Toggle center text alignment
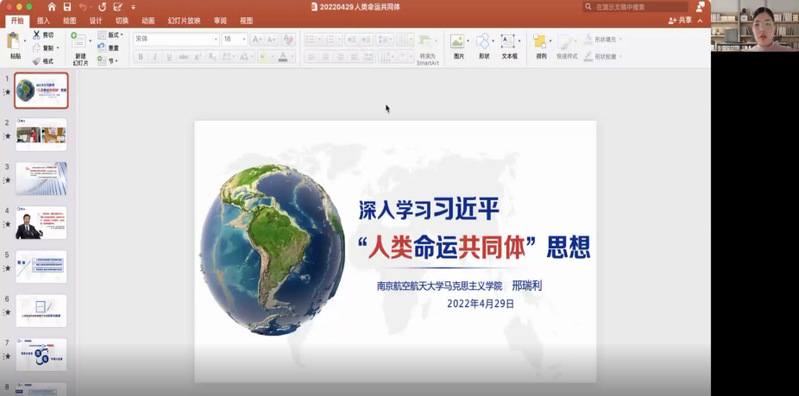The width and height of the screenshot is (799, 396). click(x=326, y=57)
